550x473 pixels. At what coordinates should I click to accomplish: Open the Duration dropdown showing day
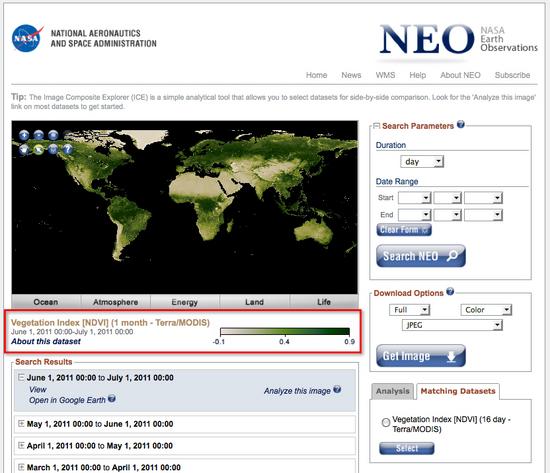(x=422, y=161)
